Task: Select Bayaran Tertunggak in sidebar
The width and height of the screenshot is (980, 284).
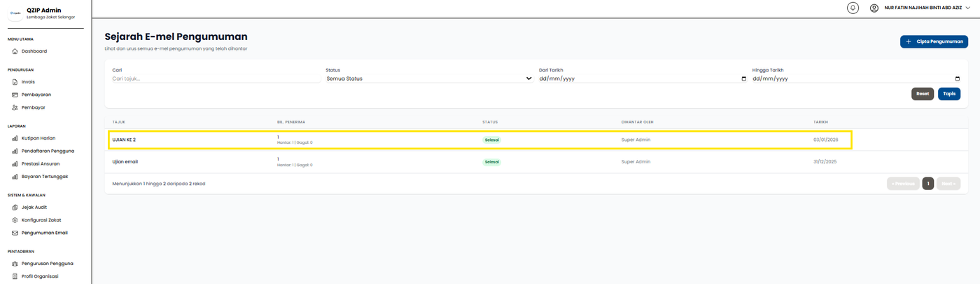Action: (x=44, y=177)
